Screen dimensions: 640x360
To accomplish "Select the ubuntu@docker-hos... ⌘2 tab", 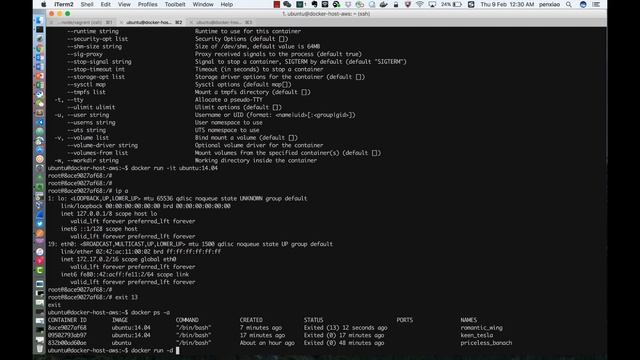I will point(152,22).
